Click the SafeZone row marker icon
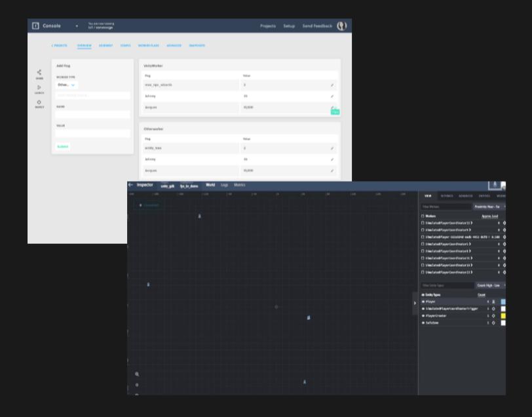This screenshot has height=417, width=532. [493, 323]
